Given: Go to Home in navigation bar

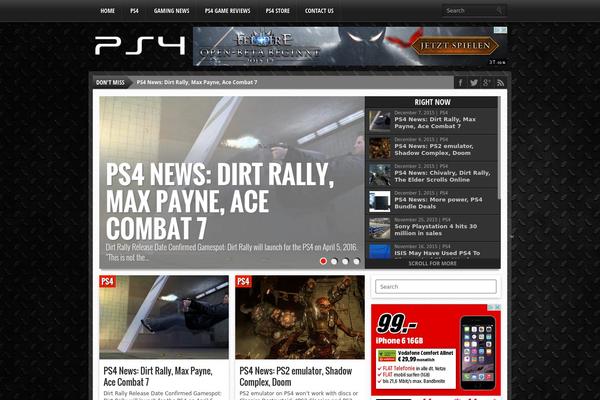Looking at the screenshot, I should coord(108,11).
